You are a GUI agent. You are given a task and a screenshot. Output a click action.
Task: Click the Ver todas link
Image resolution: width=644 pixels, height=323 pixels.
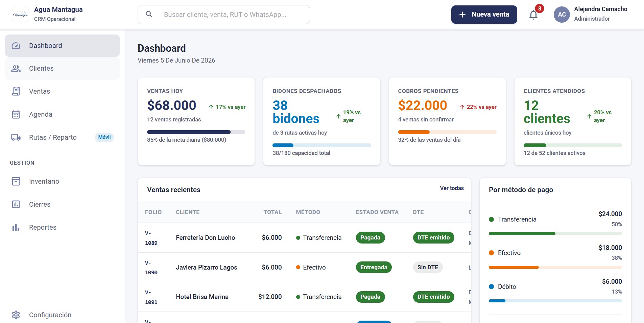(452, 188)
